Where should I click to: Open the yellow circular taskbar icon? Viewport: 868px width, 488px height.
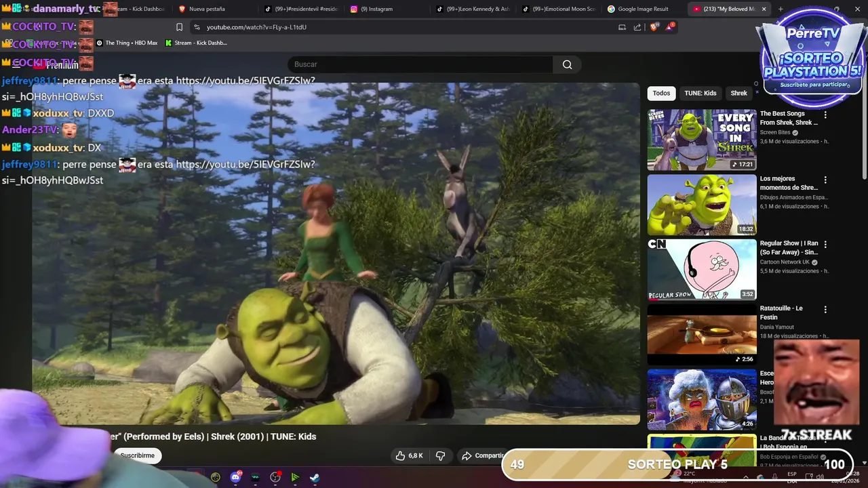click(x=216, y=477)
